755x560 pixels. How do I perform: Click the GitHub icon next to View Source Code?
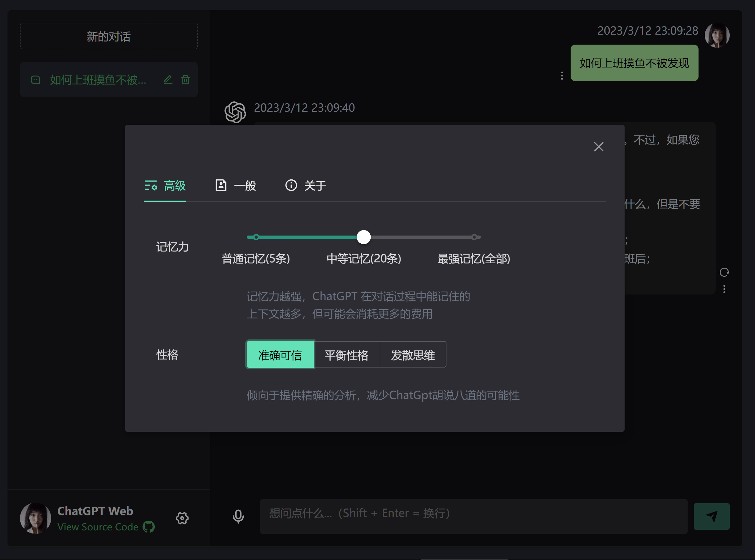tap(149, 527)
